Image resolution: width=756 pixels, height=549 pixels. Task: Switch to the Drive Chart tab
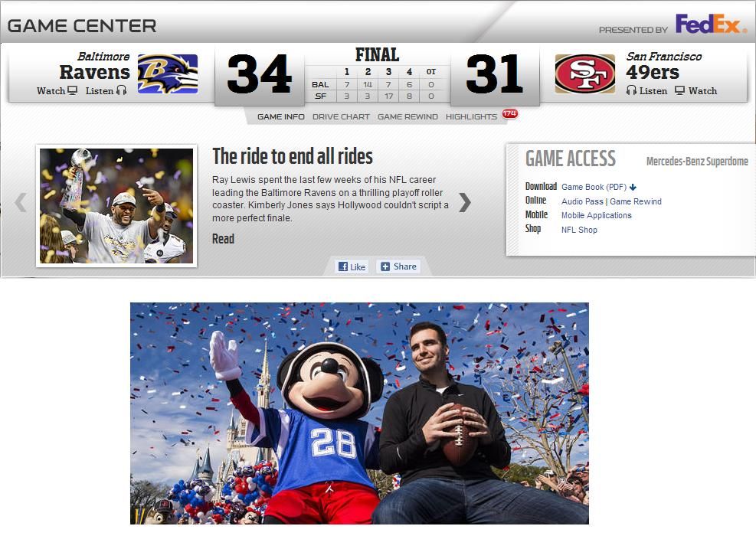pyautogui.click(x=341, y=116)
